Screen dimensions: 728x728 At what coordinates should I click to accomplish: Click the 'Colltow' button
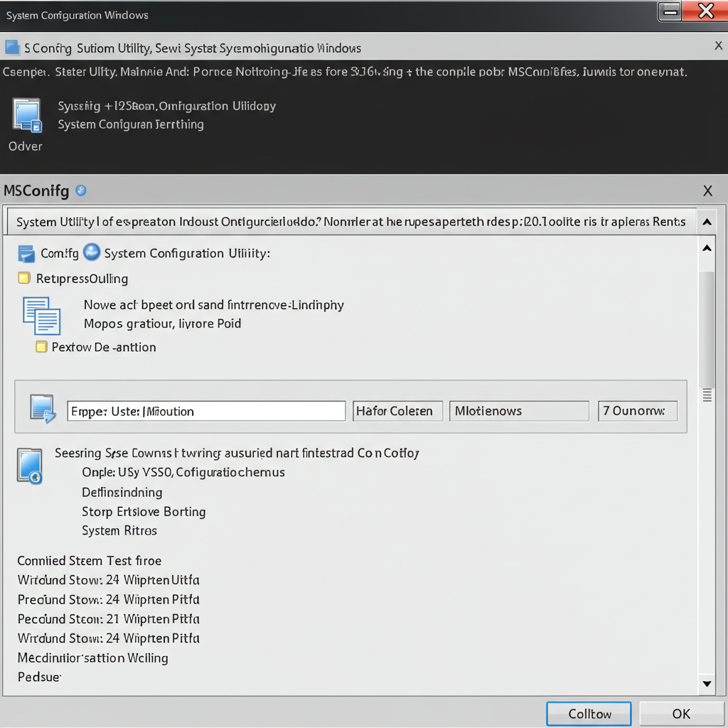[589, 714]
